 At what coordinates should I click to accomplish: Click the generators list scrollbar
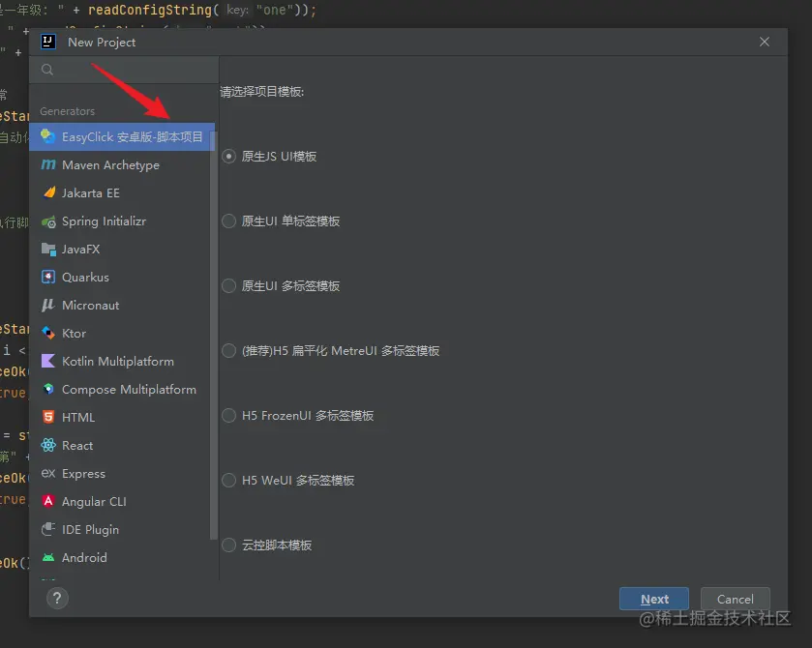pyautogui.click(x=213, y=336)
